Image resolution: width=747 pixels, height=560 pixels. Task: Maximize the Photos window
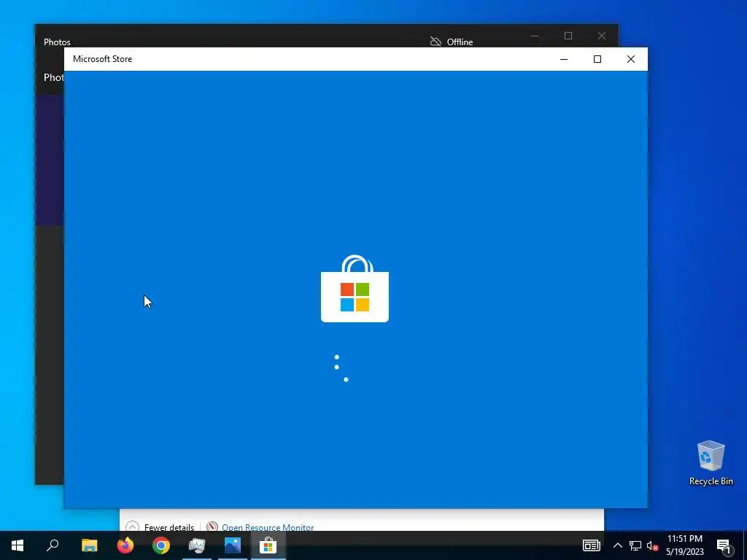tap(568, 36)
